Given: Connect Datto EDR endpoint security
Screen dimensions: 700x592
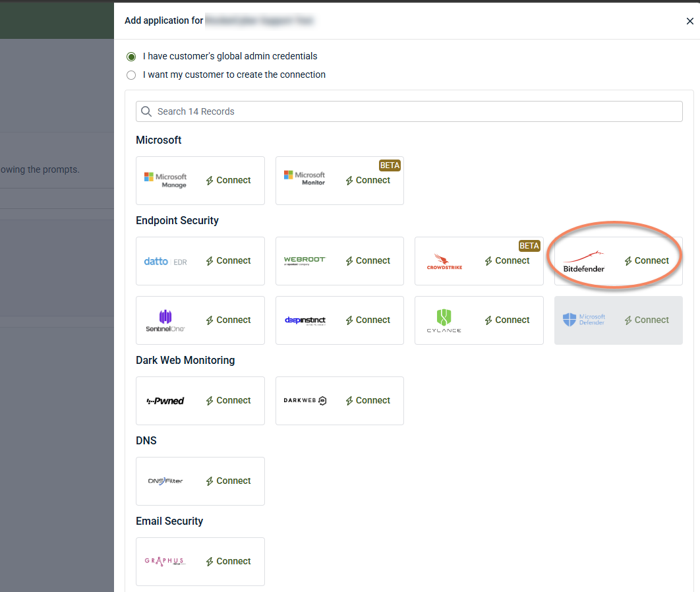Looking at the screenshot, I should [228, 260].
